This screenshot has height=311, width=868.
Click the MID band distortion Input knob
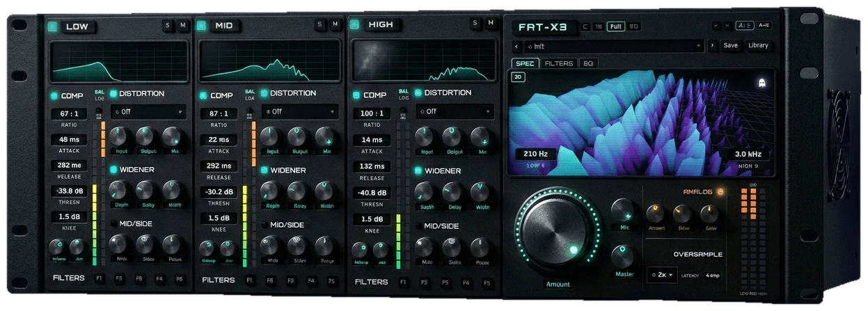tap(270, 136)
